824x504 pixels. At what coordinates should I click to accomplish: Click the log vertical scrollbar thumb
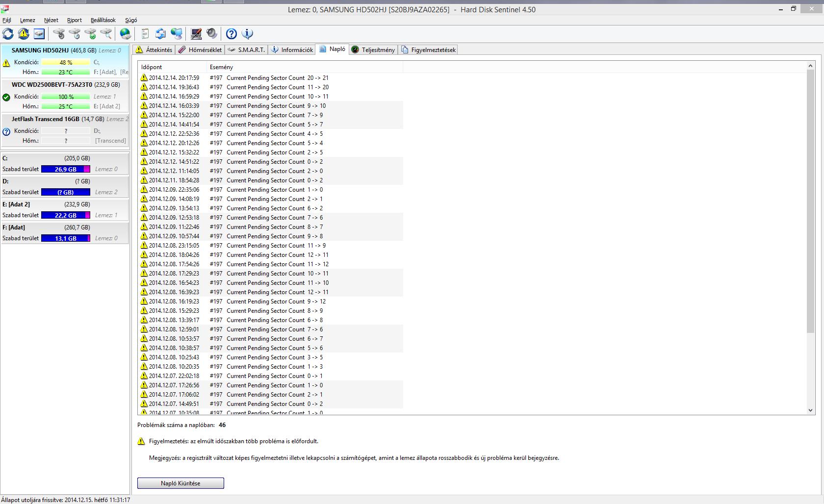[810, 201]
